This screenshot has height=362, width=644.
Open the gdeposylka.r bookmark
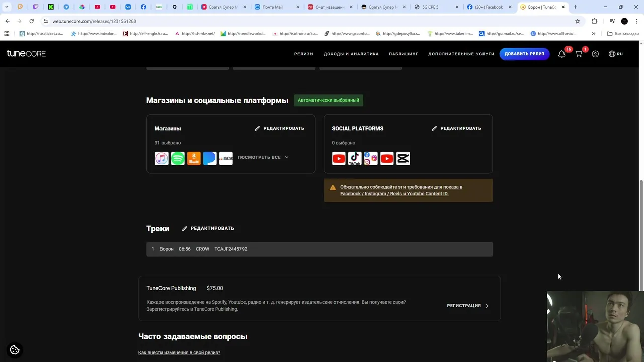pyautogui.click(x=397, y=34)
